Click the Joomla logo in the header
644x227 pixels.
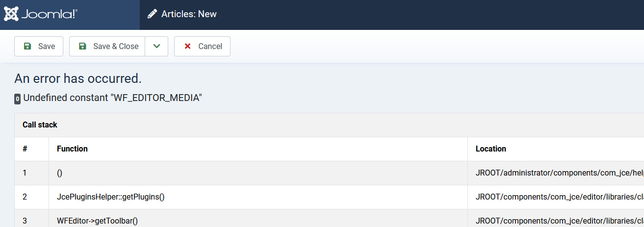pyautogui.click(x=41, y=14)
